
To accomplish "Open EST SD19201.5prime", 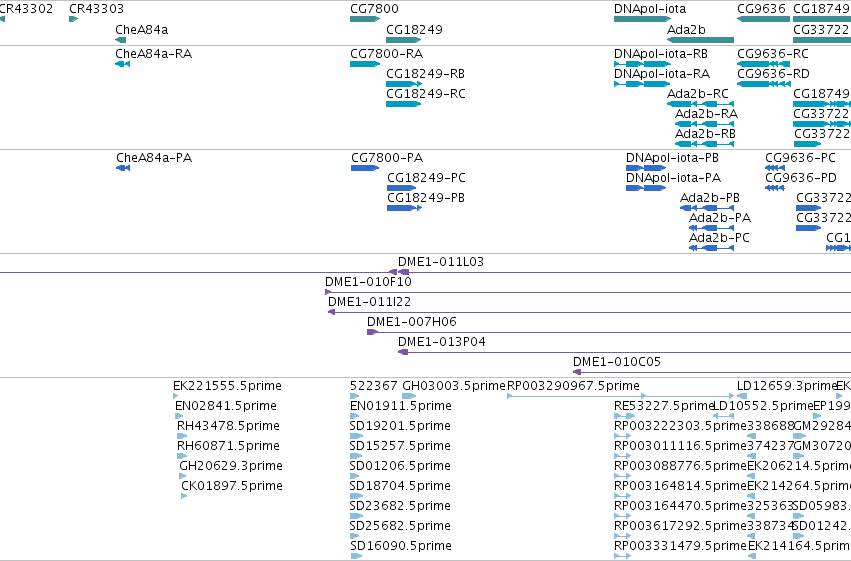I will point(401,426).
